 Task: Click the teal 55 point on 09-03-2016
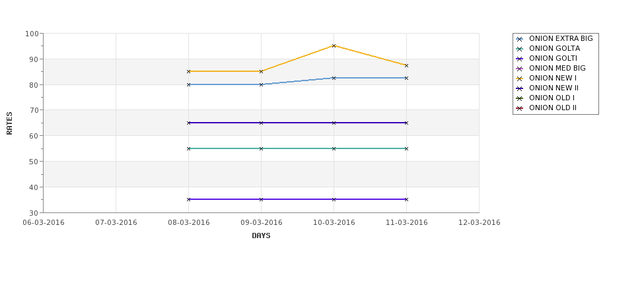261,148
